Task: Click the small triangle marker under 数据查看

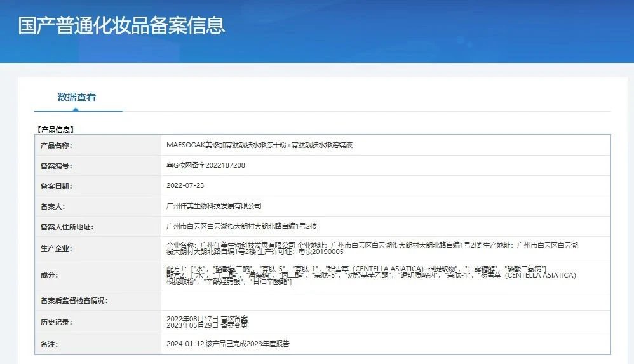Action: click(76, 110)
